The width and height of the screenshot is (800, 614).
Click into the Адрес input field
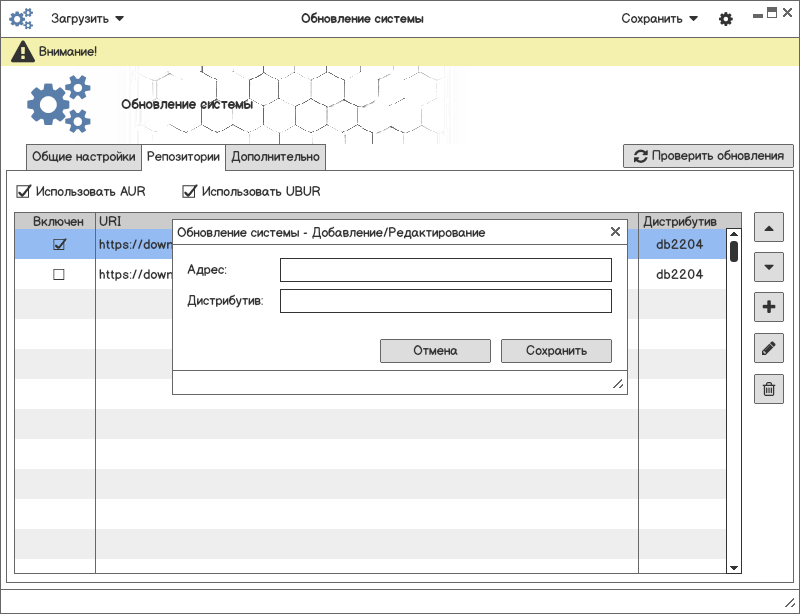tap(445, 270)
